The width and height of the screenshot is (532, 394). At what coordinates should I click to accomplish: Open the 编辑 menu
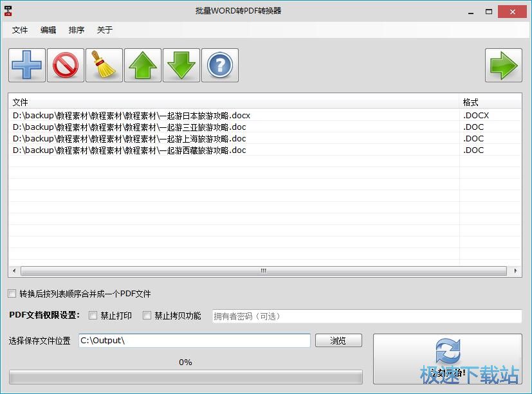point(48,29)
